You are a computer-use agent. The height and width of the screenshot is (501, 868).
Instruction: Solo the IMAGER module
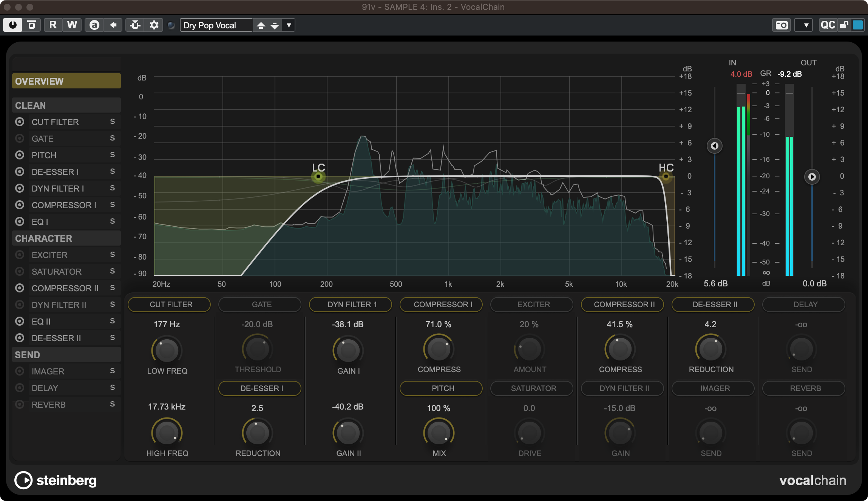pos(112,371)
